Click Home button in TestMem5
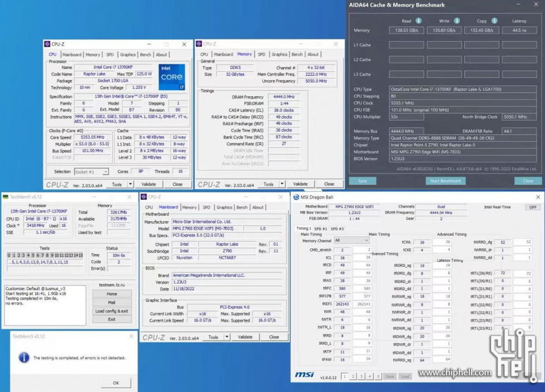This screenshot has height=392, width=545. coord(112,294)
